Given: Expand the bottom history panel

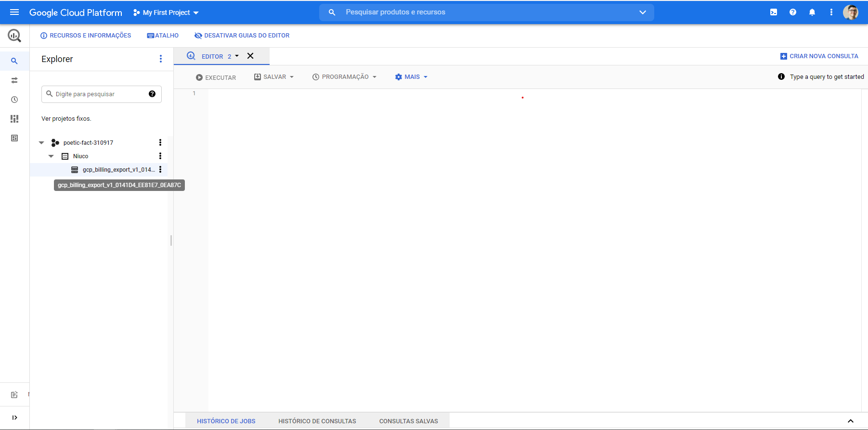Looking at the screenshot, I should tap(851, 421).
